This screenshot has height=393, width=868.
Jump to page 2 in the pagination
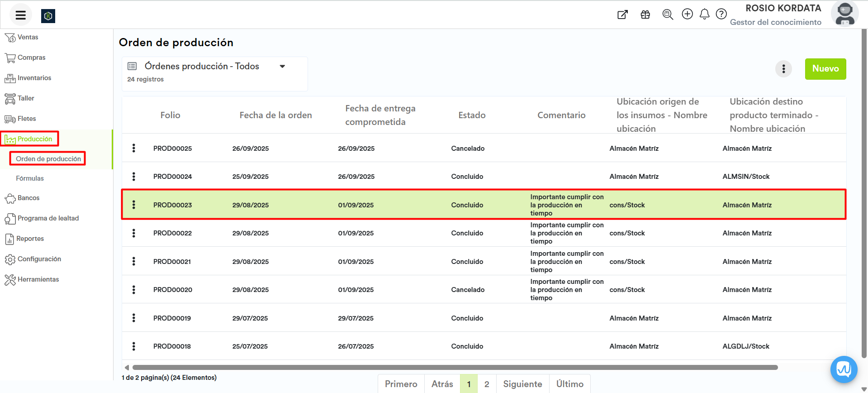pos(487,384)
